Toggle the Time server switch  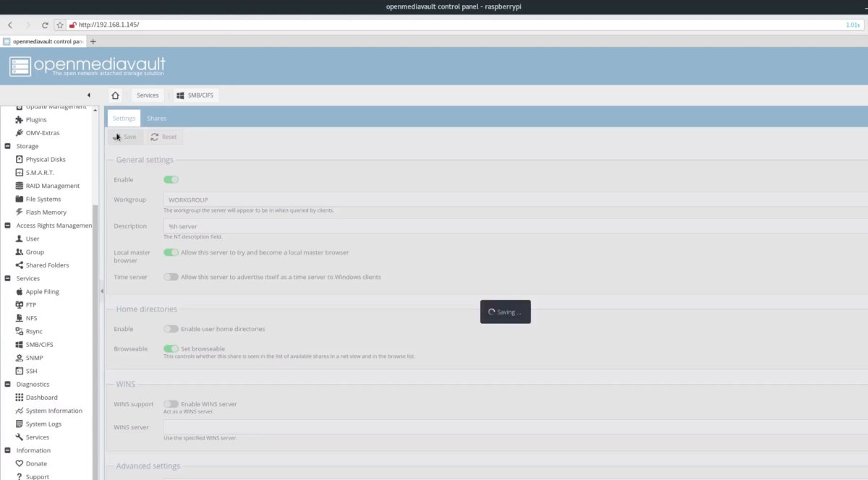[171, 277]
